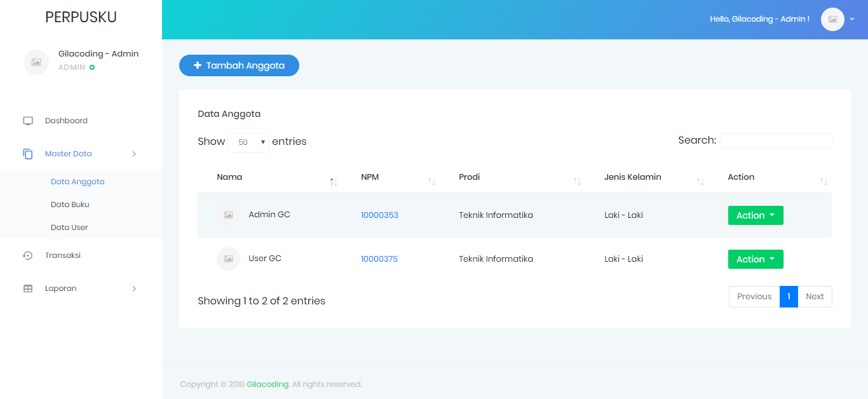Open the Action dropdown for Admin GC

756,215
